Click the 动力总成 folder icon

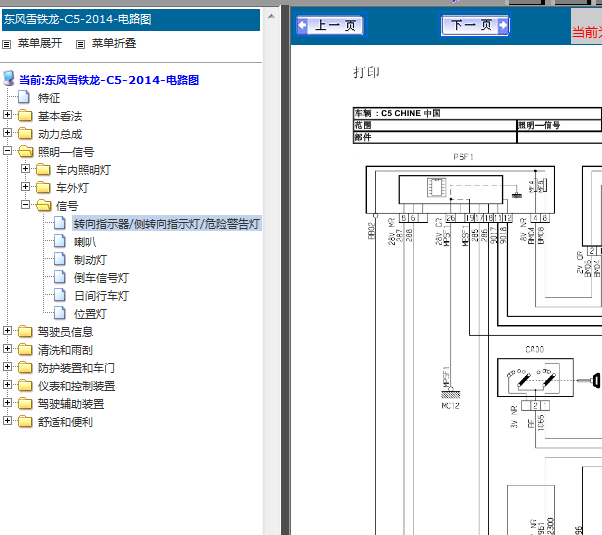(x=25, y=133)
